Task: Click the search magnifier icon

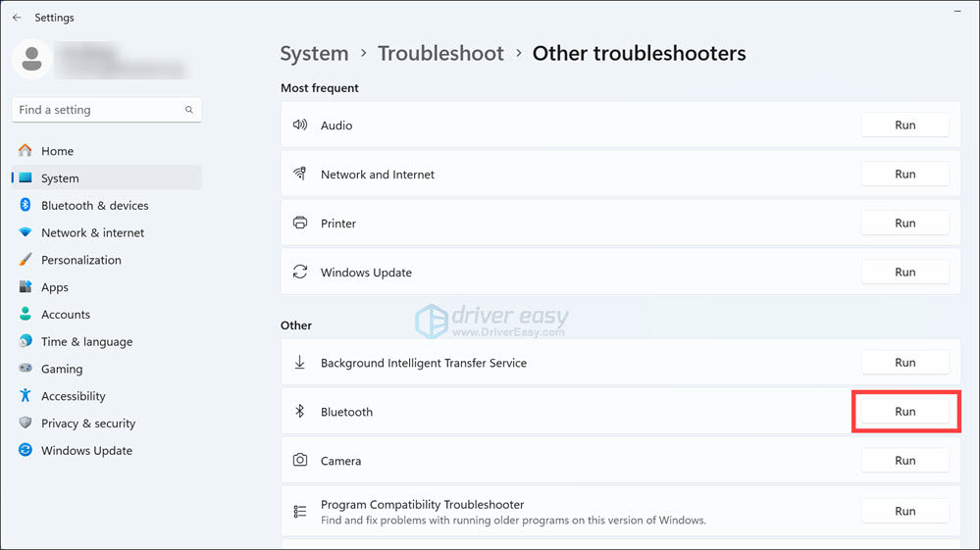Action: [x=188, y=110]
